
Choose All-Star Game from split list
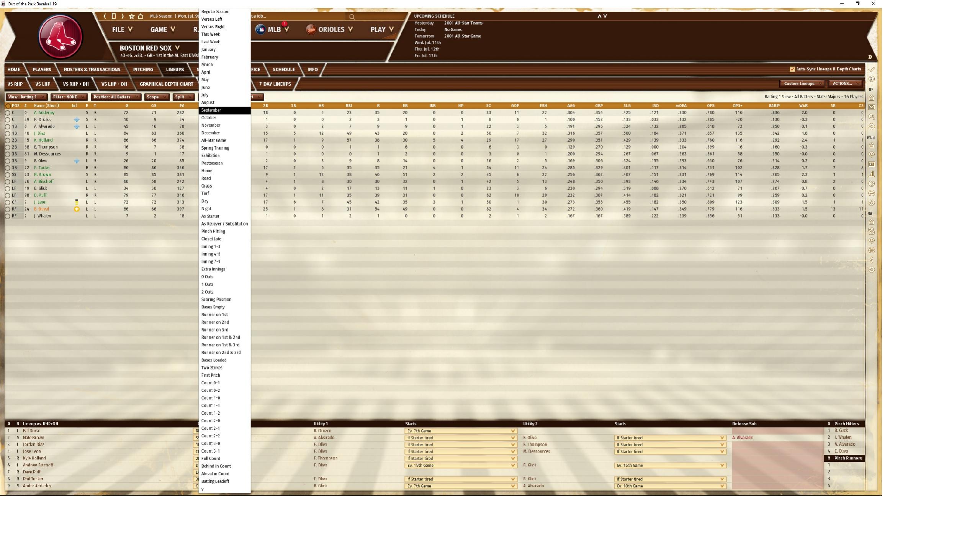pyautogui.click(x=214, y=141)
